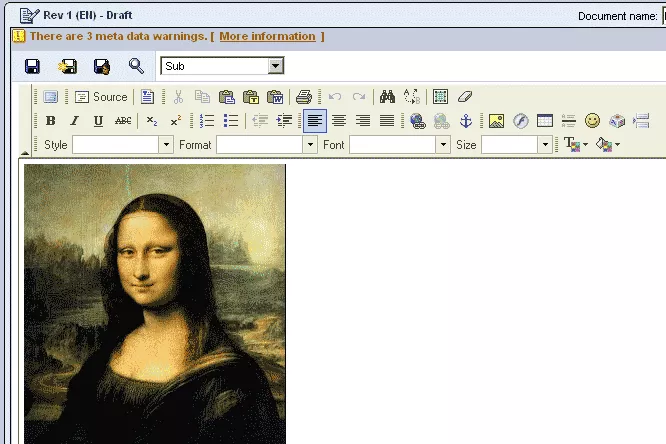Image resolution: width=666 pixels, height=444 pixels.
Task: Open the More information link
Action: (x=268, y=37)
